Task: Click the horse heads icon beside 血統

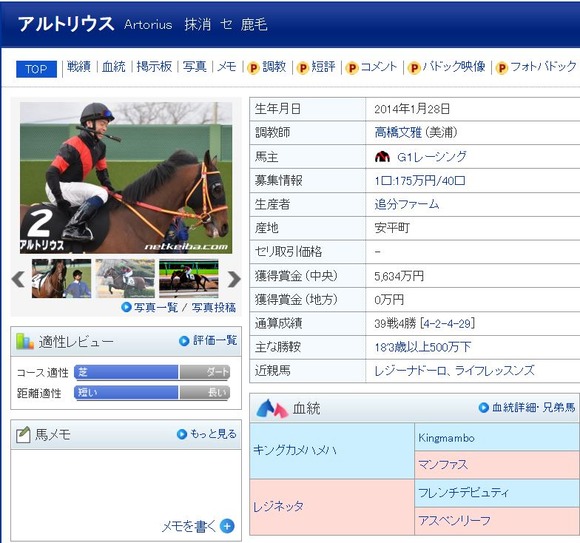Action: 273,409
